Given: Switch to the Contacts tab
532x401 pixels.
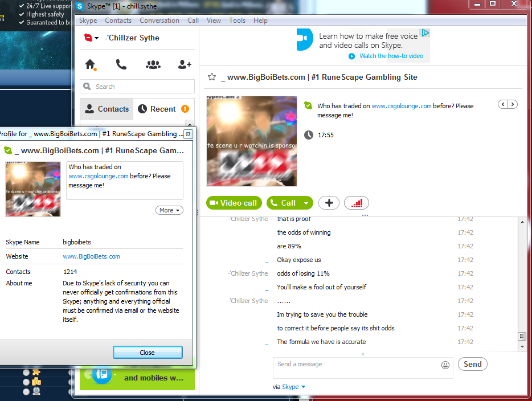Looking at the screenshot, I should click(x=107, y=109).
